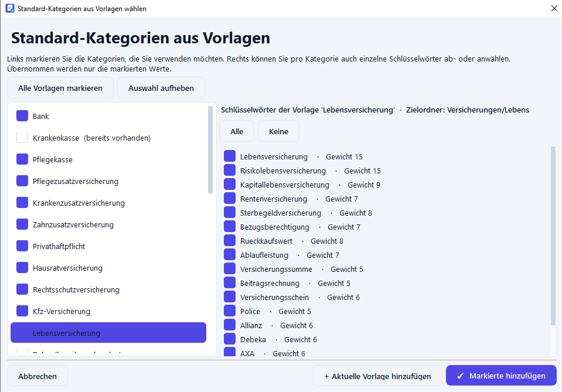This screenshot has width=562, height=392.
Task: Click the Abbrechen button
Action: click(38, 376)
